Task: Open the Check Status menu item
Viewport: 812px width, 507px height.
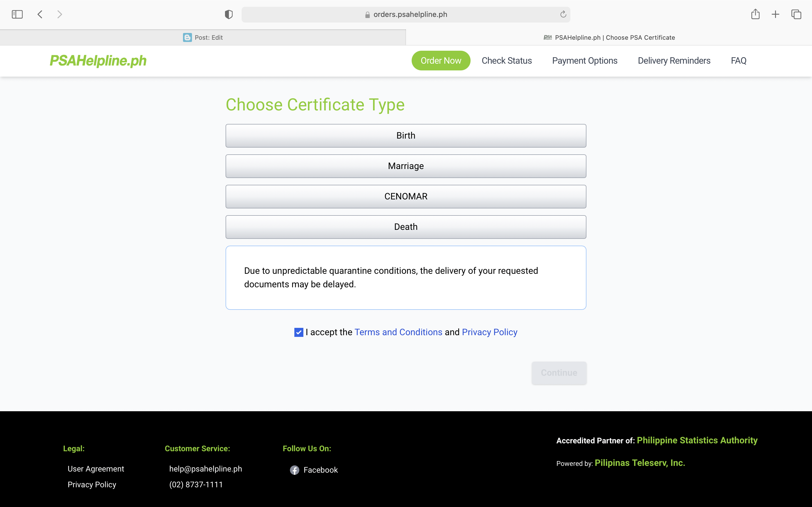Action: pyautogui.click(x=506, y=61)
